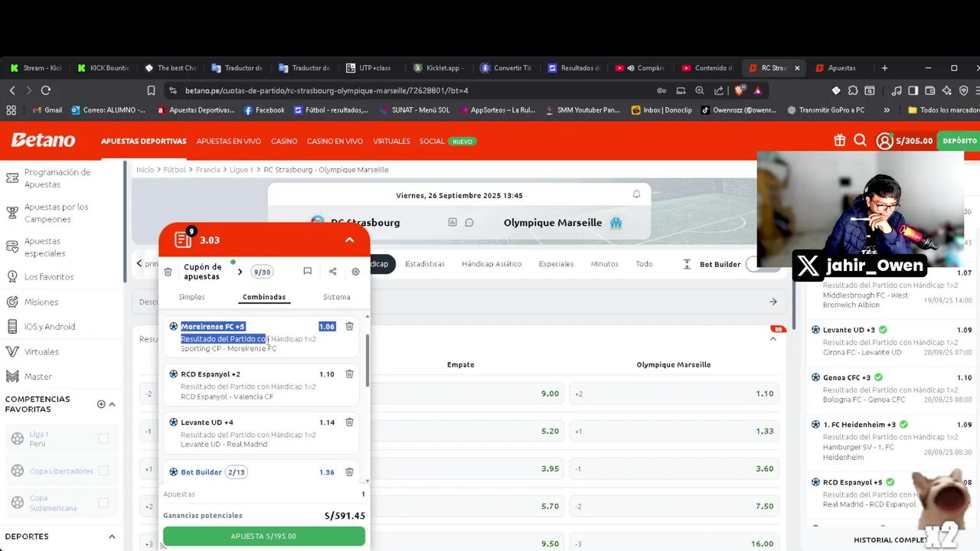Image resolution: width=980 pixels, height=551 pixels.
Task: Remove the Levante UD +4 selection
Action: (x=349, y=422)
